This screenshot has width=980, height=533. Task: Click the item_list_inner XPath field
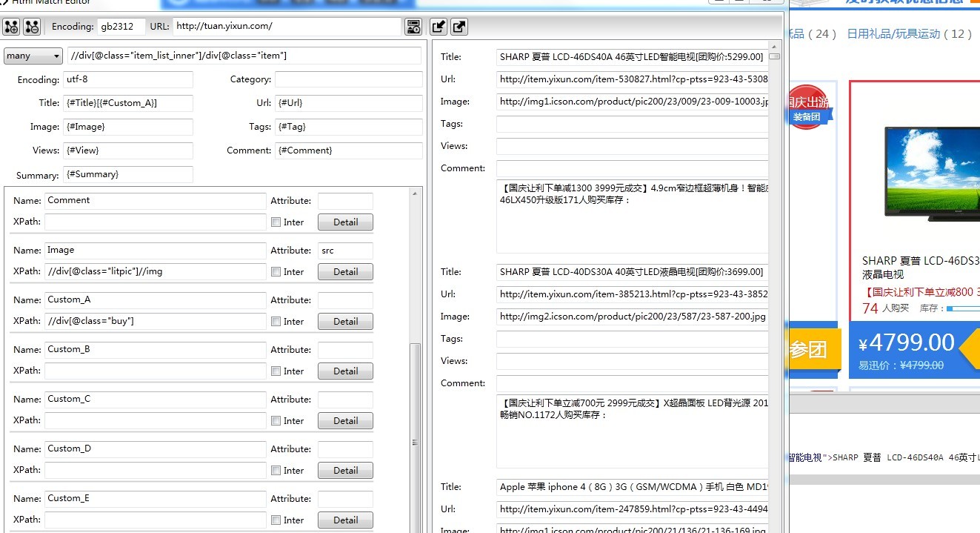pyautogui.click(x=244, y=56)
